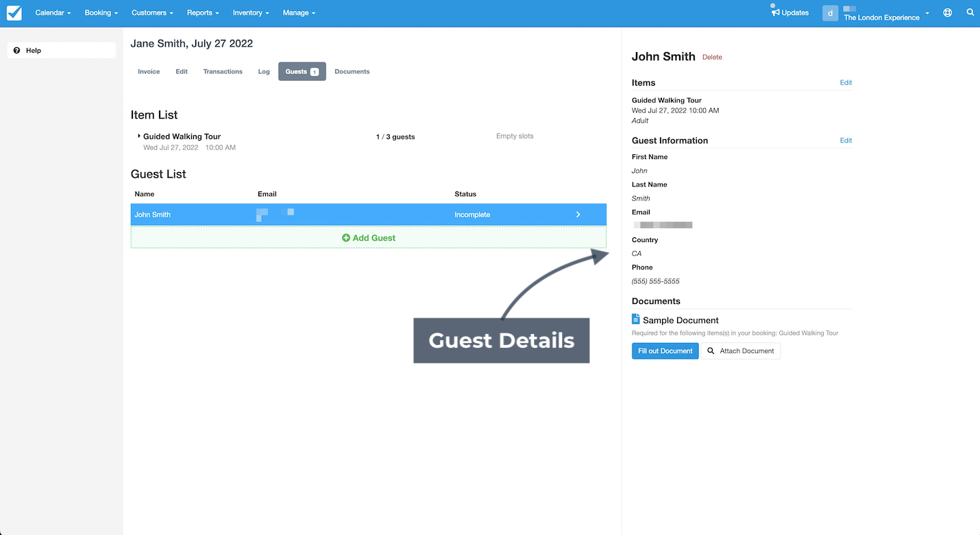Expand the Guided Walking Tour item triangle
This screenshot has width=980, height=535.
pyautogui.click(x=139, y=136)
